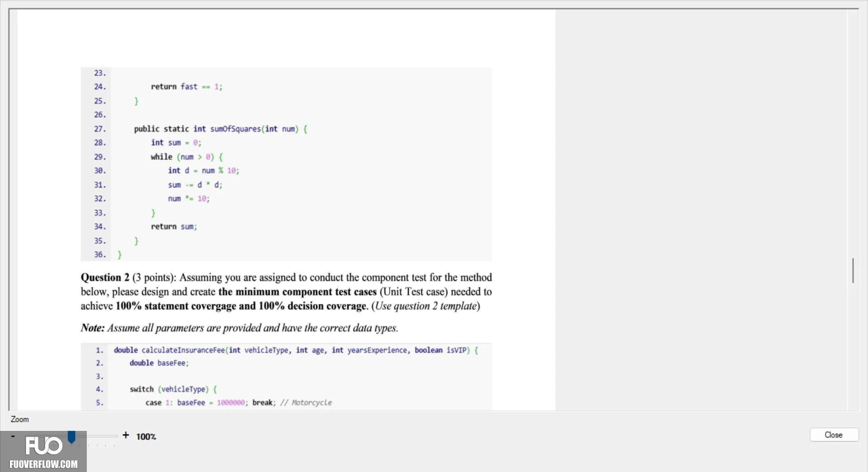Screen dimensions: 868x472
Task: Click the Close button
Action: (x=834, y=435)
